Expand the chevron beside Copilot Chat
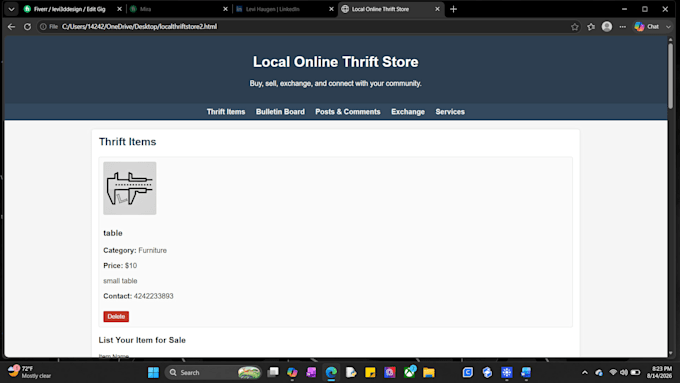This screenshot has height=383, width=680. pos(668,27)
